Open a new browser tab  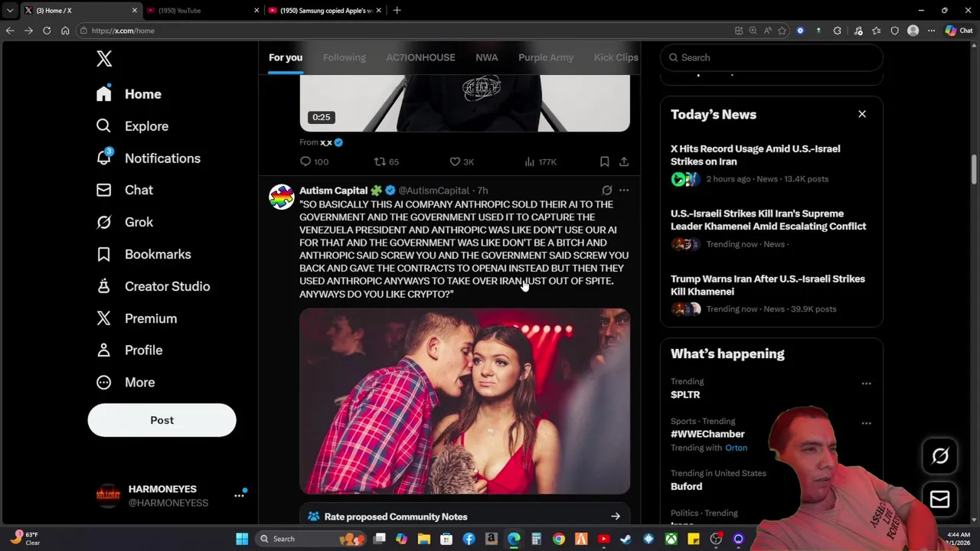click(397, 10)
